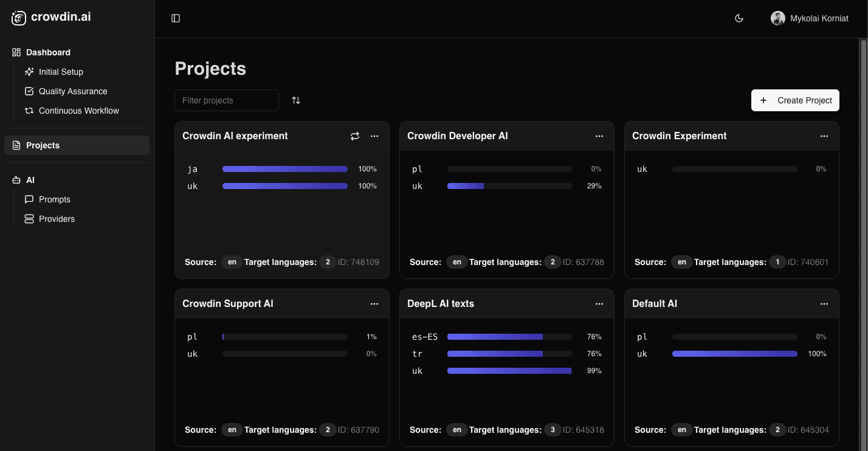
Task: Toggle the sidebar collapse button
Action: (x=176, y=18)
